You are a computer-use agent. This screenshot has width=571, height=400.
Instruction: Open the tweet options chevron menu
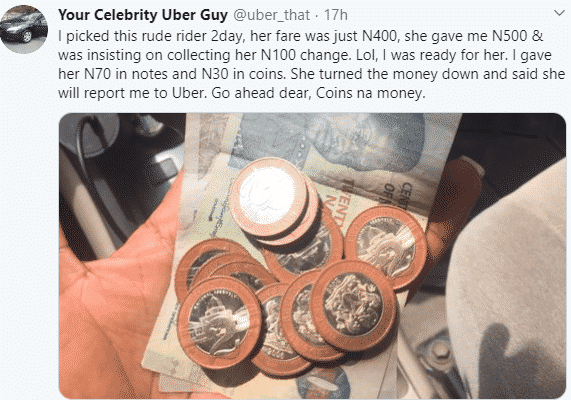(x=559, y=13)
